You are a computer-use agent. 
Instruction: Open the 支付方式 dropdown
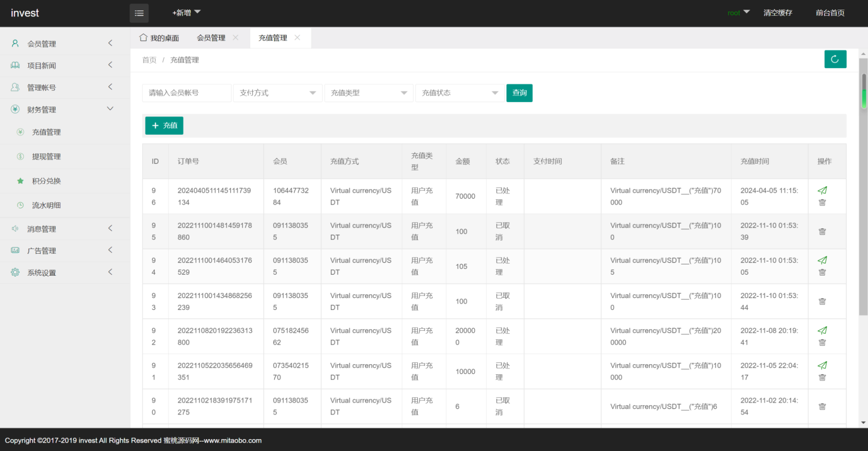[x=277, y=93]
